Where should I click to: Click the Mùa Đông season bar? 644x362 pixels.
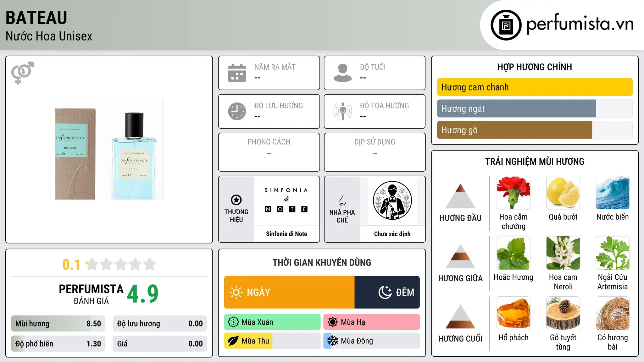click(x=372, y=341)
